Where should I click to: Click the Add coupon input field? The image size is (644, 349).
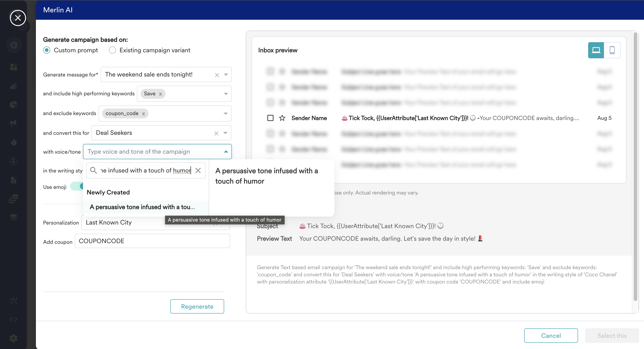(x=152, y=241)
